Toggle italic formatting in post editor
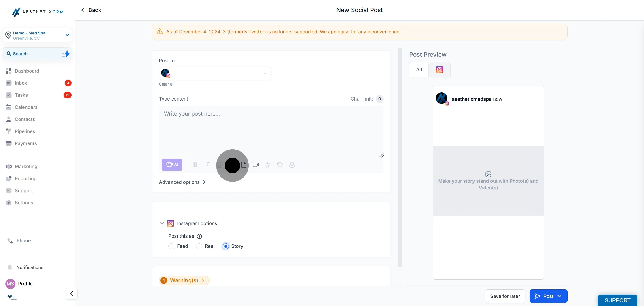Image resolution: width=644 pixels, height=306 pixels. pos(207,165)
